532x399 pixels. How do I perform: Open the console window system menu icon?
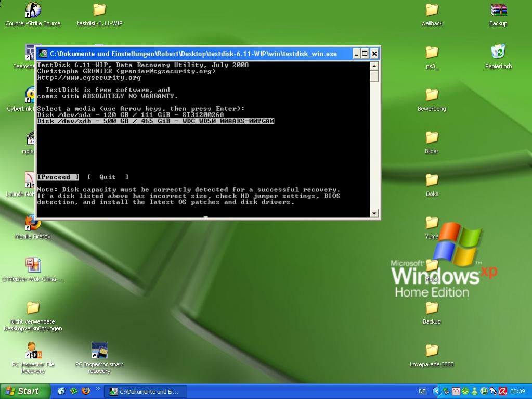[x=43, y=54]
